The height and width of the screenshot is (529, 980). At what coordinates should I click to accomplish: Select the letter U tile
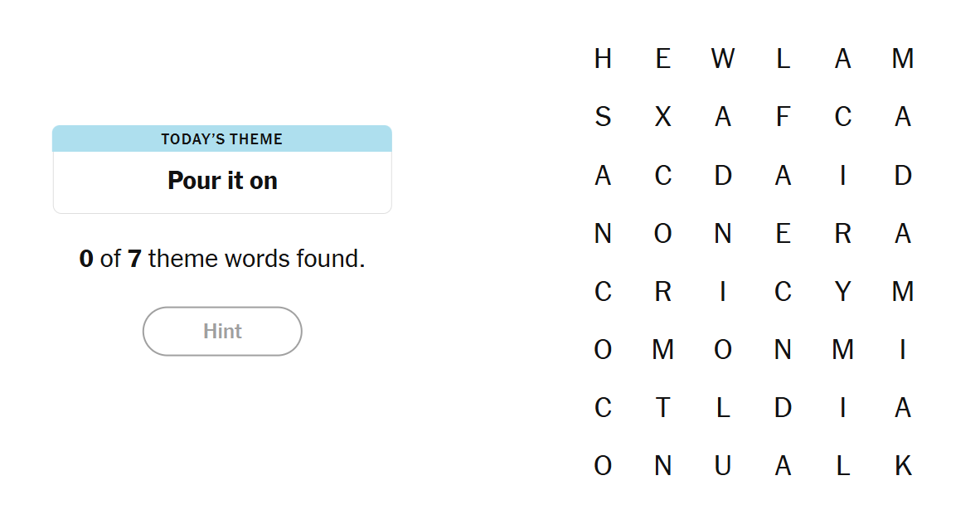point(722,466)
